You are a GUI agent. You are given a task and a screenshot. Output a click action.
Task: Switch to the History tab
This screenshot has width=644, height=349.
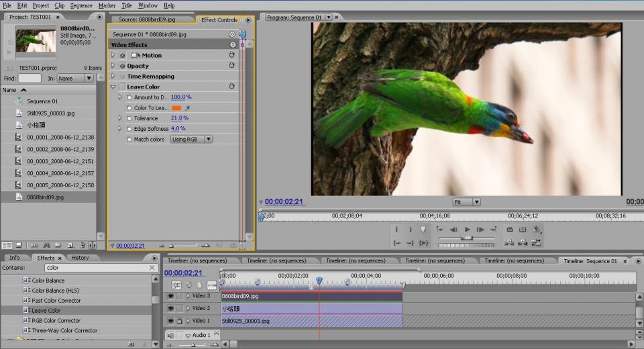[x=80, y=258]
